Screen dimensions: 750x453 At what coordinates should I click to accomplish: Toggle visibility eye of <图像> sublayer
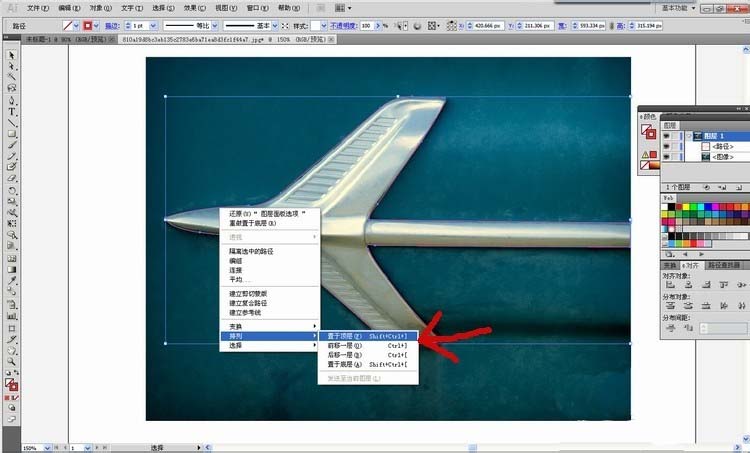coord(666,156)
